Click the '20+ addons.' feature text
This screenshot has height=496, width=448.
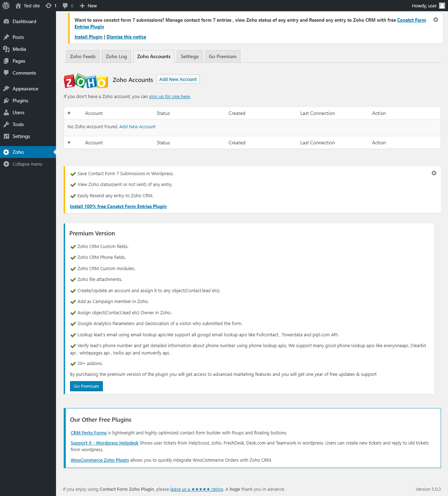tap(90, 364)
